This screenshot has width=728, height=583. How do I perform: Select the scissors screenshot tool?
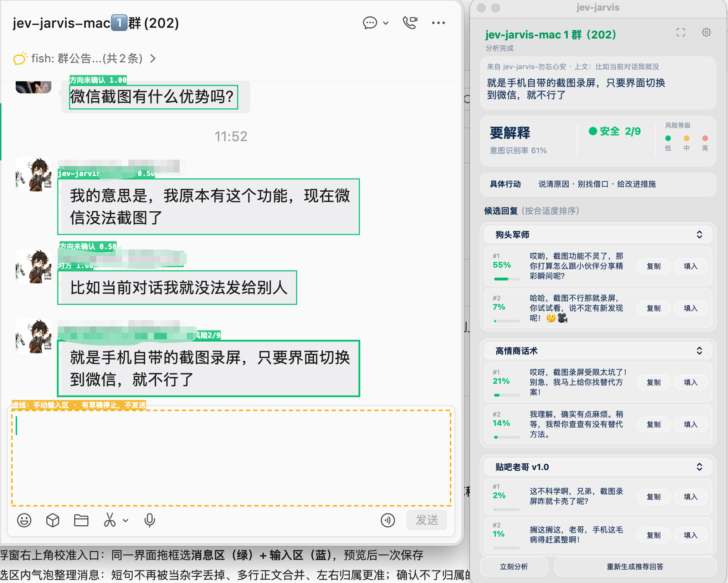[x=110, y=520]
